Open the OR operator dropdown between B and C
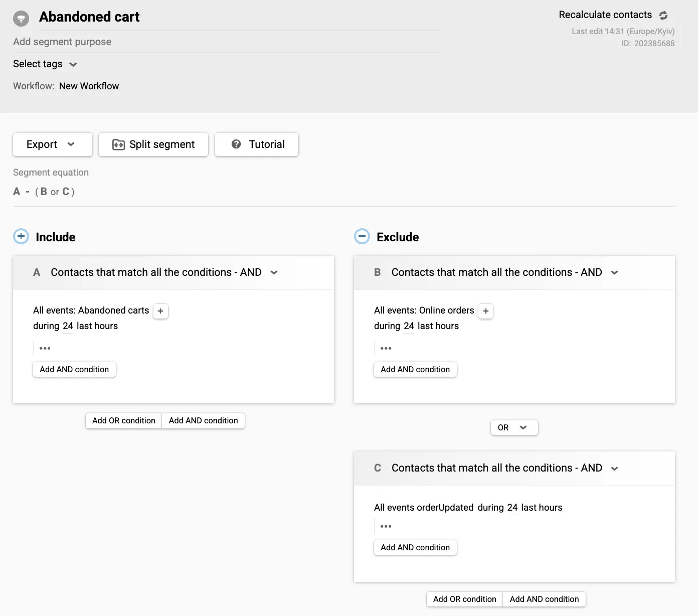The width and height of the screenshot is (698, 616). (514, 427)
